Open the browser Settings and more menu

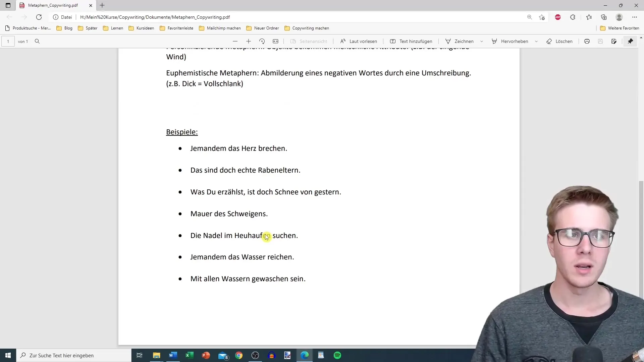tap(634, 17)
